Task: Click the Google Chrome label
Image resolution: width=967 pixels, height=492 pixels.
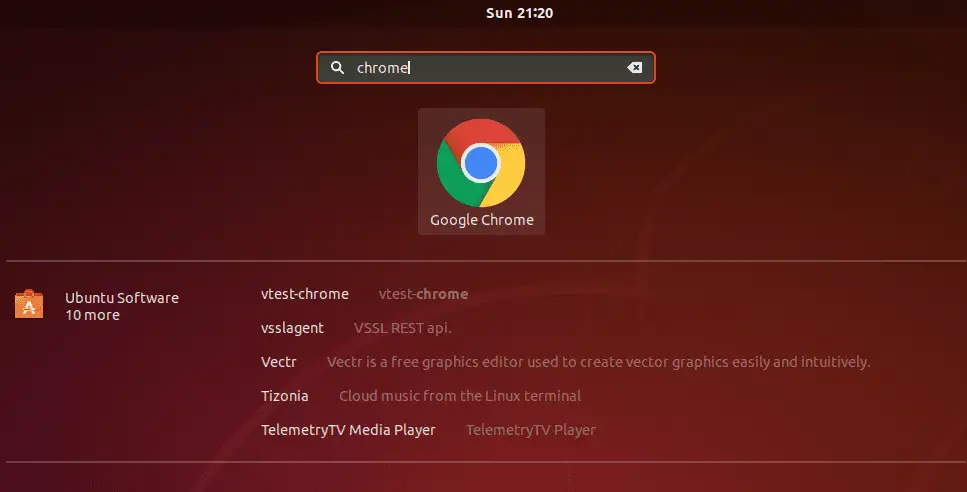Action: [482, 220]
